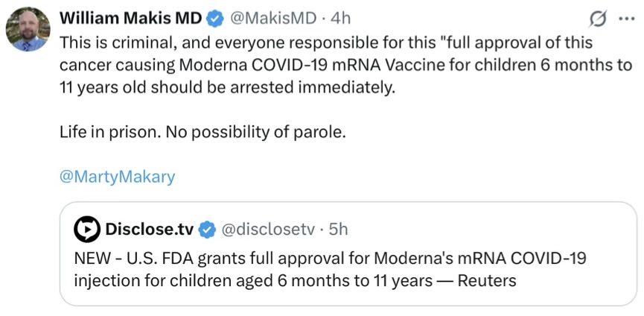The width and height of the screenshot is (644, 316).
Task: Click the "This is criminal" opening line
Action: pyautogui.click(x=326, y=42)
